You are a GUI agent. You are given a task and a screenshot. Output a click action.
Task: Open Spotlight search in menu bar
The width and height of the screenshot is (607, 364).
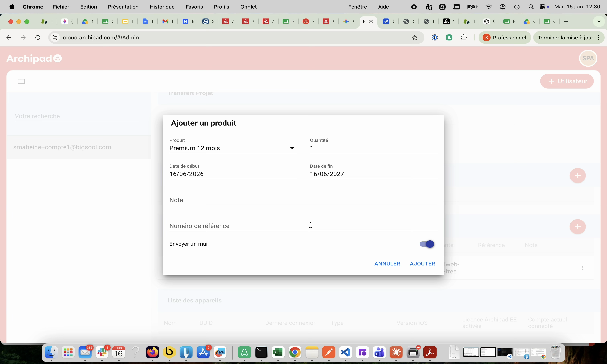[x=531, y=7]
